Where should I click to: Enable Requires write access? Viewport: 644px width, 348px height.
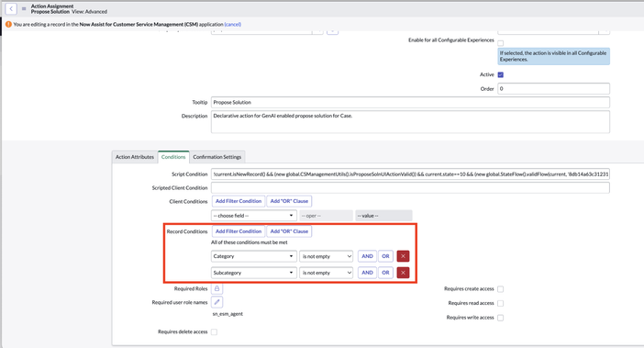pyautogui.click(x=500, y=318)
